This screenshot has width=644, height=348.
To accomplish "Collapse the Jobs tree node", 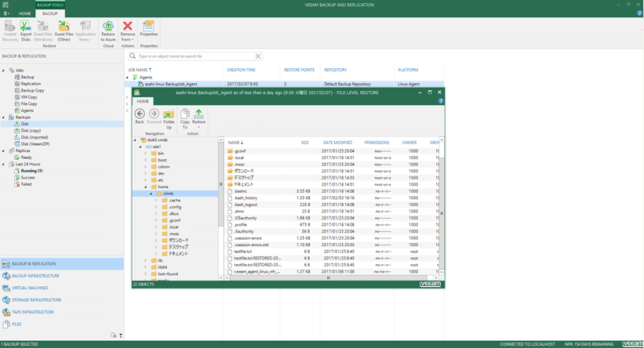I will (x=4, y=71).
